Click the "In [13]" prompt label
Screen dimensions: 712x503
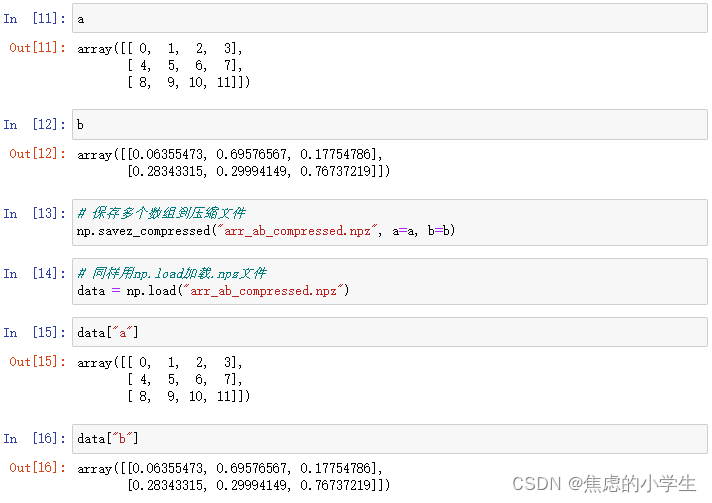pos(34,214)
